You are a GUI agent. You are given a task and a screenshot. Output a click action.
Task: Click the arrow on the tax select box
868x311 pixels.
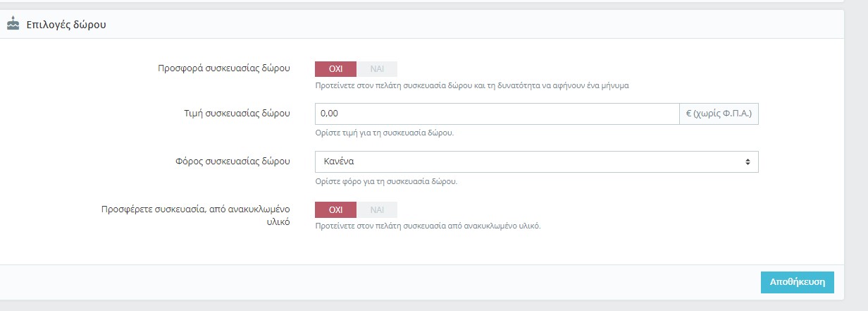click(x=747, y=162)
